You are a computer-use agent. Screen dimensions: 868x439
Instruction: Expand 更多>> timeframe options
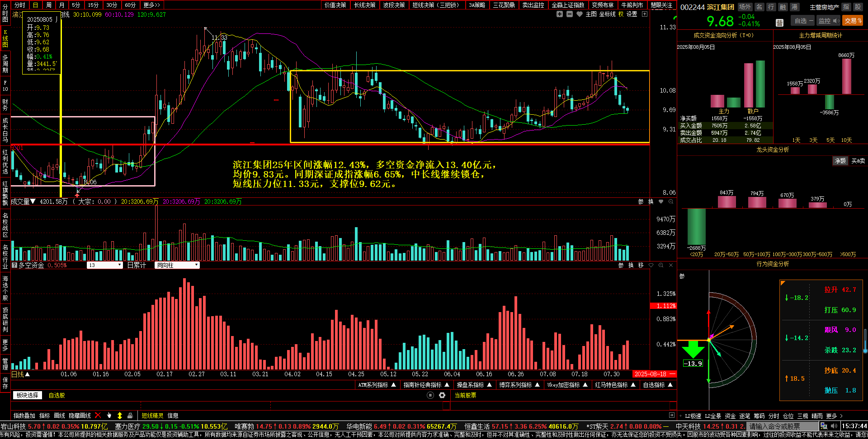[151, 5]
